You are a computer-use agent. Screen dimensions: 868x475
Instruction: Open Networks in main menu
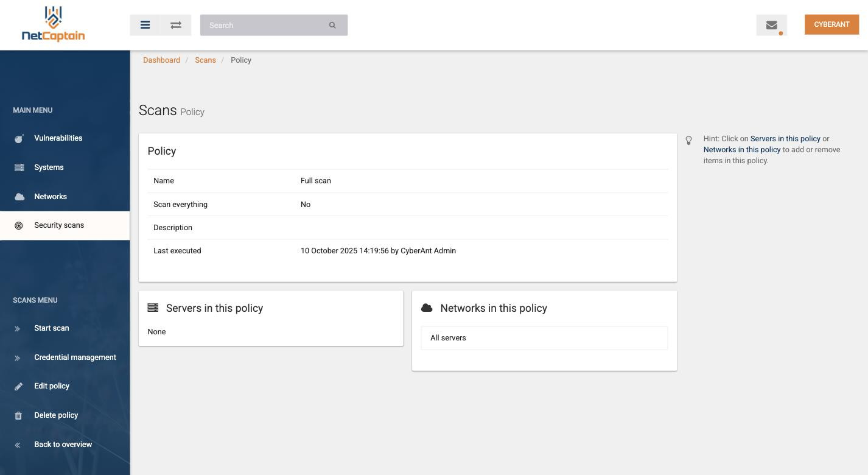pos(51,197)
